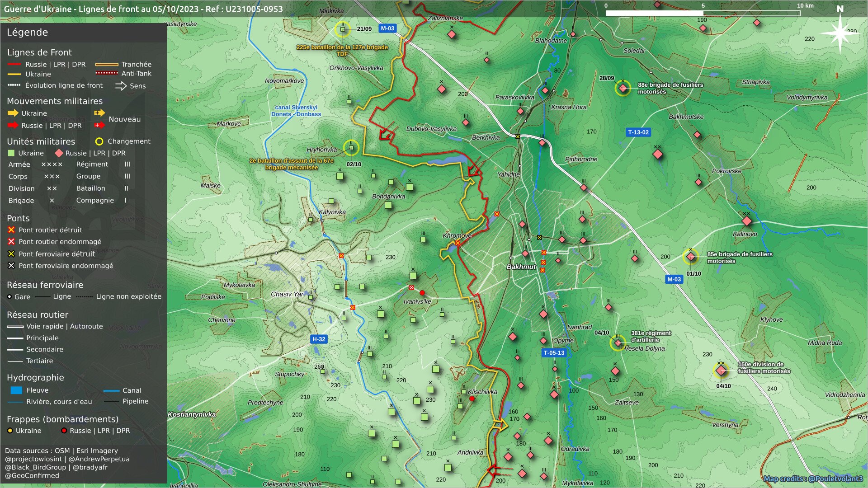Click the blue Fleuve swatch in legend
This screenshot has height=488, width=868.
(x=16, y=390)
